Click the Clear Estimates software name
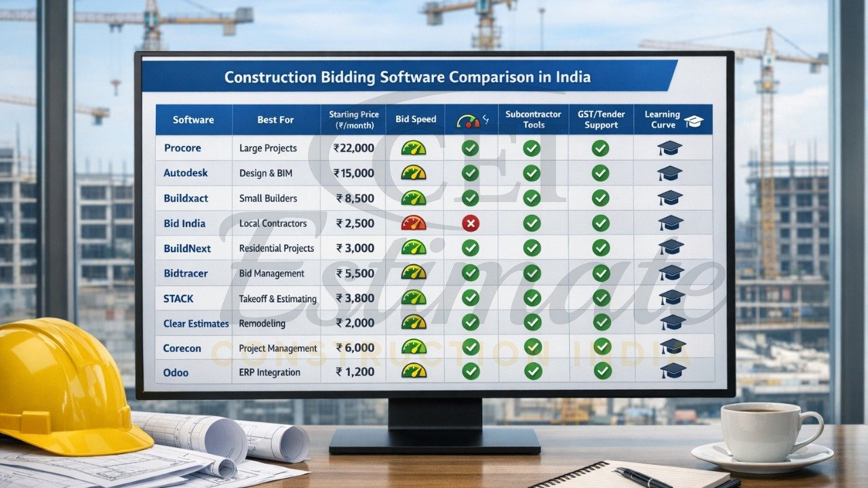This screenshot has width=868, height=488. tap(196, 323)
